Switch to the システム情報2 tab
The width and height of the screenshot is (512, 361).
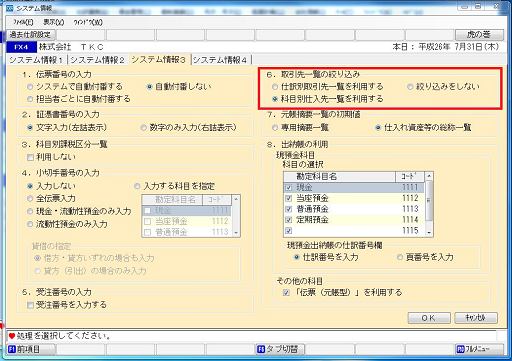coord(98,60)
